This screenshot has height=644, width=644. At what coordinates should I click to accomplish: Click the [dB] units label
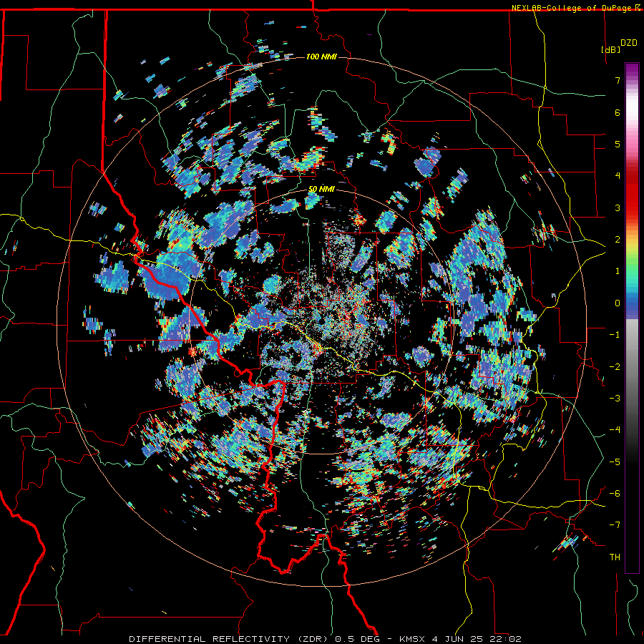pos(610,49)
